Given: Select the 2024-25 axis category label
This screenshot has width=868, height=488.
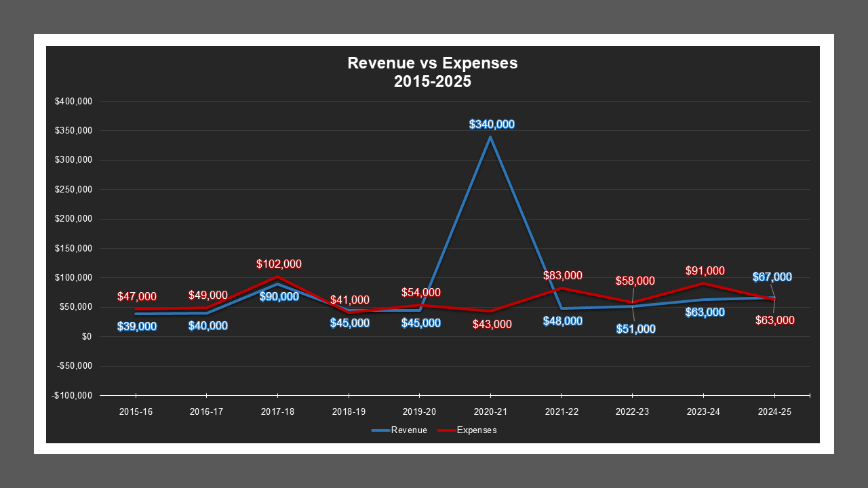Looking at the screenshot, I should tap(774, 411).
